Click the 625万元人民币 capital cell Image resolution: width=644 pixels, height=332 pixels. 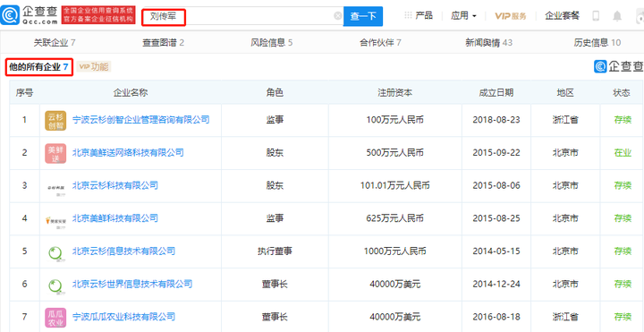tap(394, 218)
